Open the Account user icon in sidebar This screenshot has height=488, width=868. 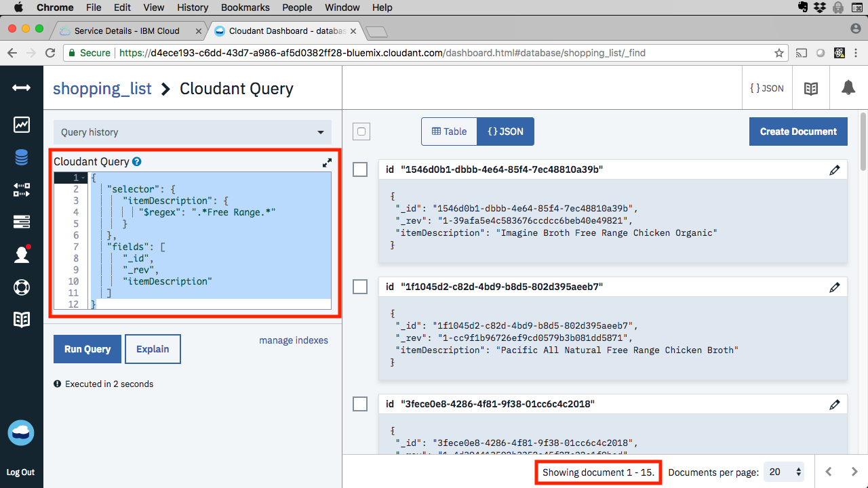22,254
